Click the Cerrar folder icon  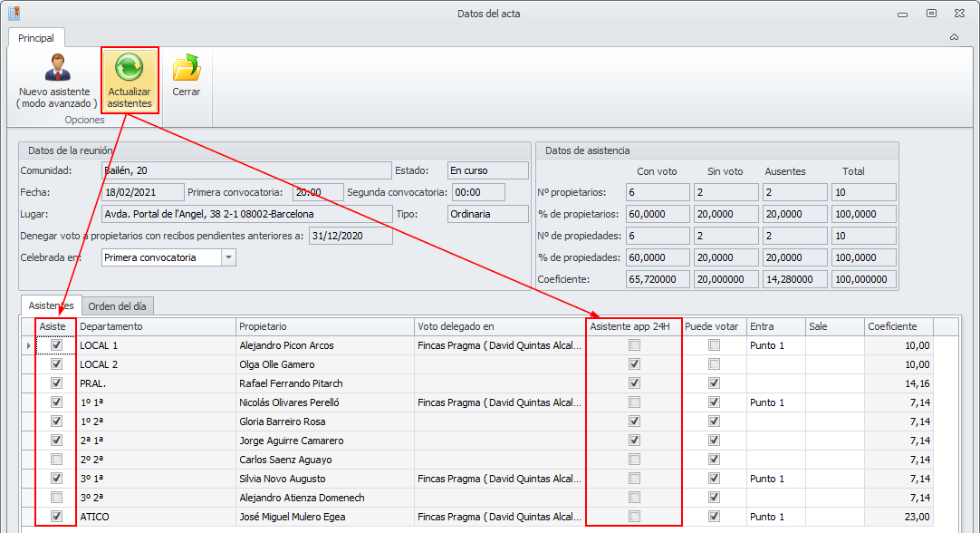(x=187, y=68)
